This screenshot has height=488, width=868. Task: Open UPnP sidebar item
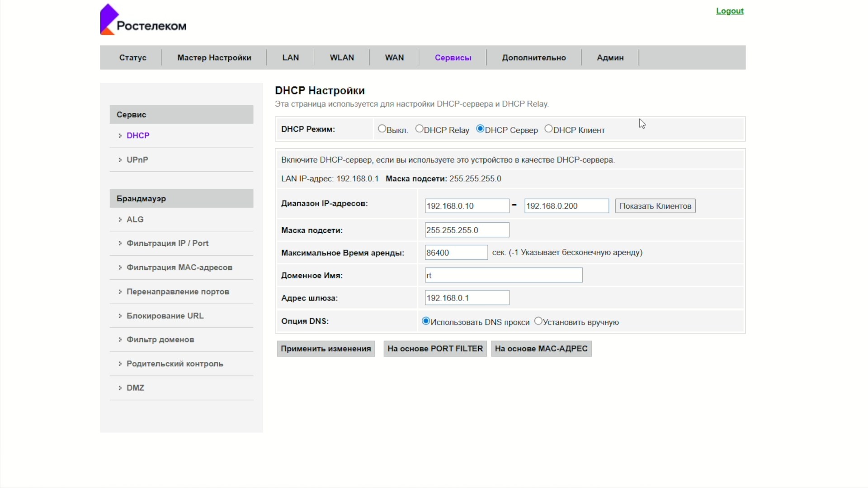click(137, 160)
